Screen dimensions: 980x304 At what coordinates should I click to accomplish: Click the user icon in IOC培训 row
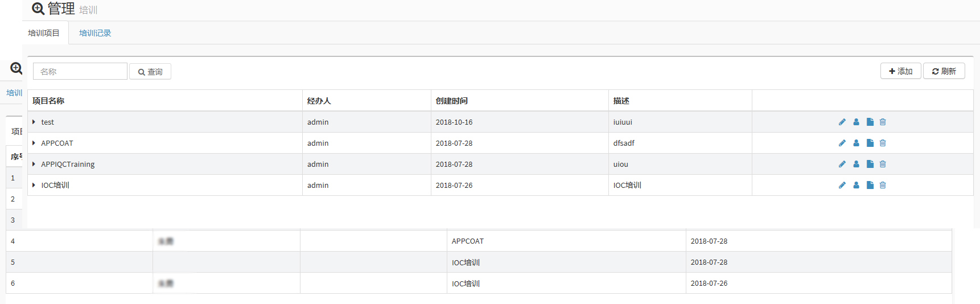point(856,185)
